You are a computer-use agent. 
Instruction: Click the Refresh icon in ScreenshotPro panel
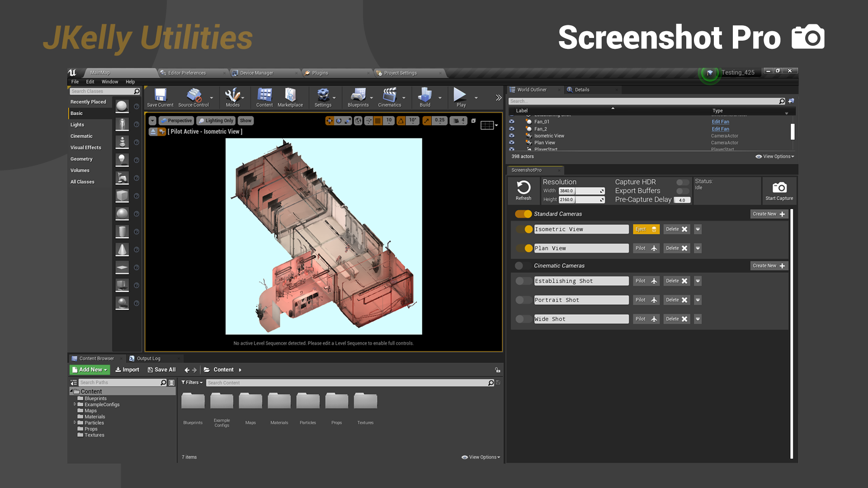click(524, 188)
